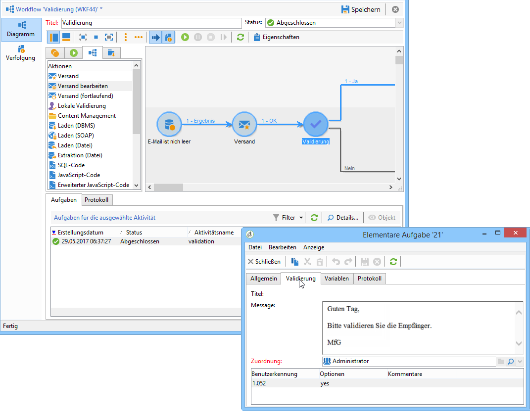The height and width of the screenshot is (420, 530).
Task: Select 'Laden (SOAP)' activity
Action: click(x=90, y=135)
